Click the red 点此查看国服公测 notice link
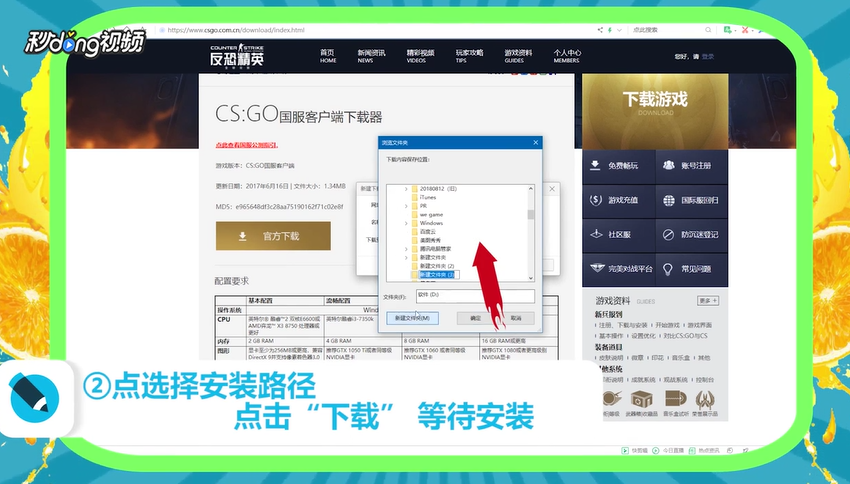Viewport: 850px width, 484px height. click(247, 145)
